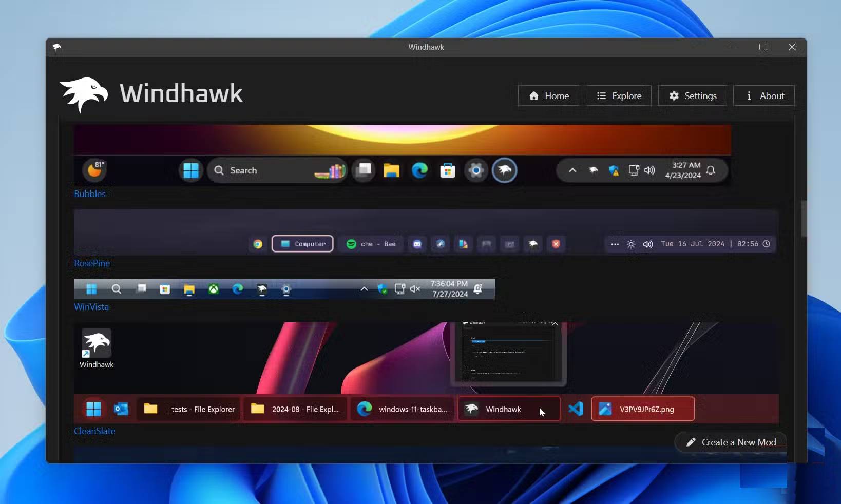The image size is (841, 504).
Task: Open the CleanSlate theme link
Action: coord(94,431)
